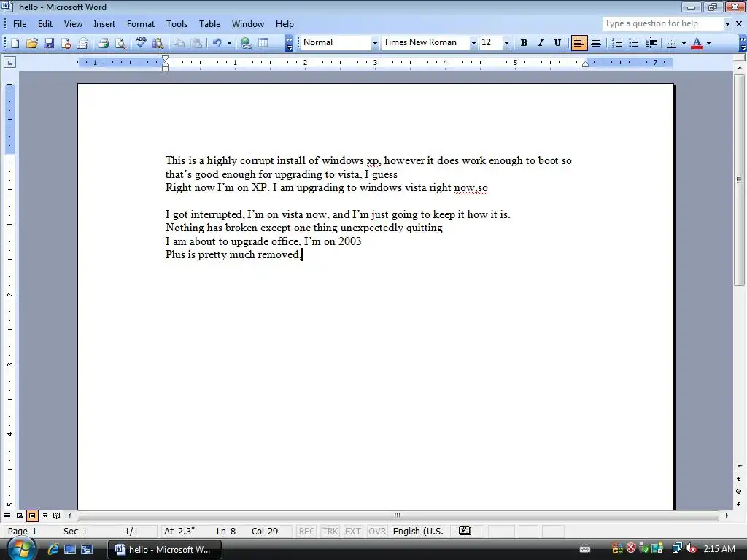This screenshot has height=560, width=747.
Task: Create a new blank document
Action: coord(15,43)
